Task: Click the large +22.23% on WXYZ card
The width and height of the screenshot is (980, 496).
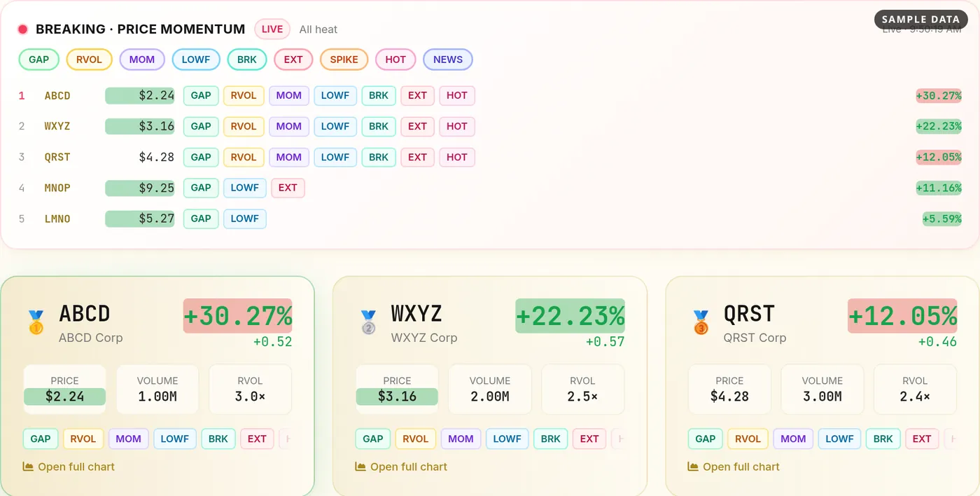Action: (570, 316)
